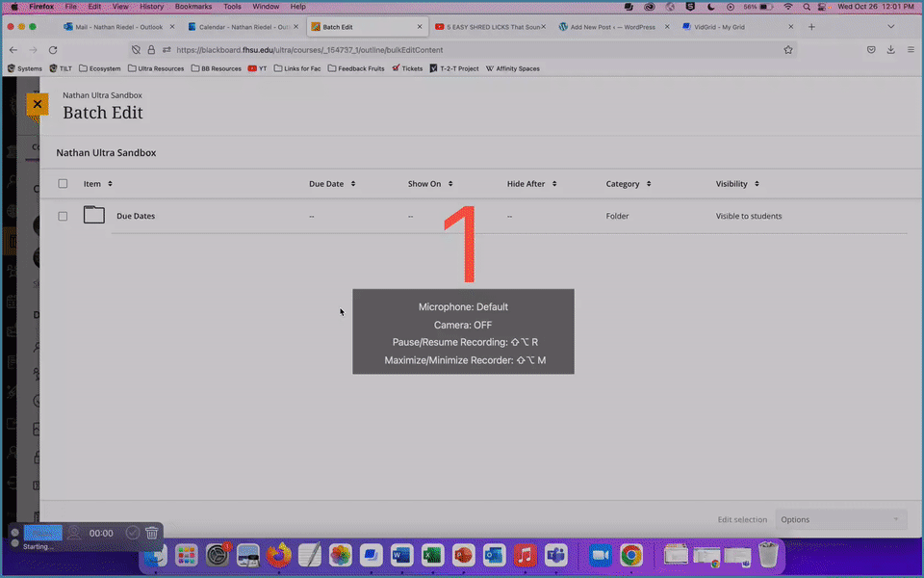Image resolution: width=924 pixels, height=578 pixels.
Task: Check the Due Dates folder row checkbox
Action: coord(64,216)
